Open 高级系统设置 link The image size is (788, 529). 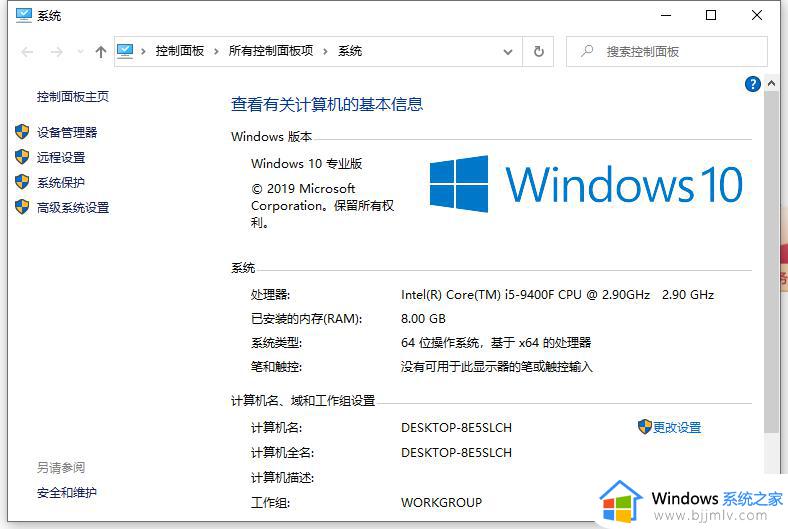(73, 207)
